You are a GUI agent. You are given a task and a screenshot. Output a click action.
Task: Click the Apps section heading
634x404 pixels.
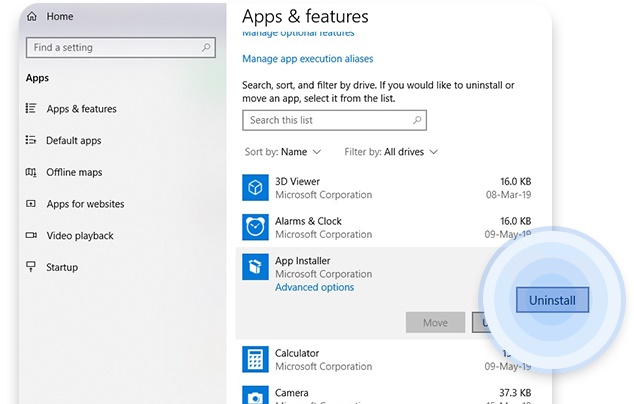(37, 78)
